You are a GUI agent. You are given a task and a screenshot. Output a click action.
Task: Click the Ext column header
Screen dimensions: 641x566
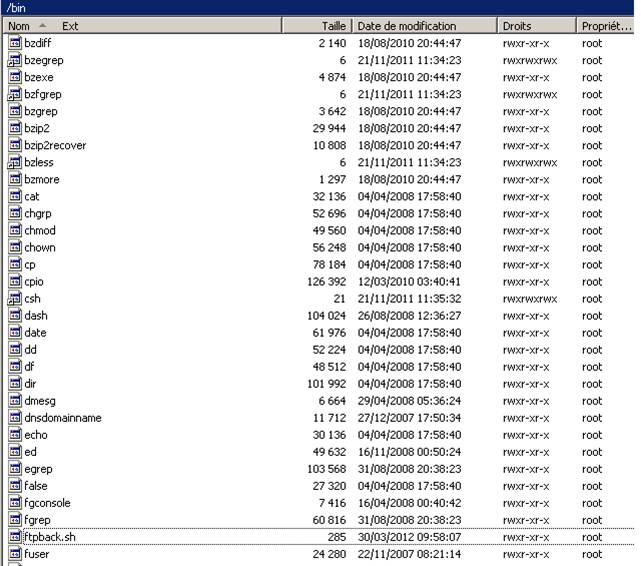click(x=70, y=25)
